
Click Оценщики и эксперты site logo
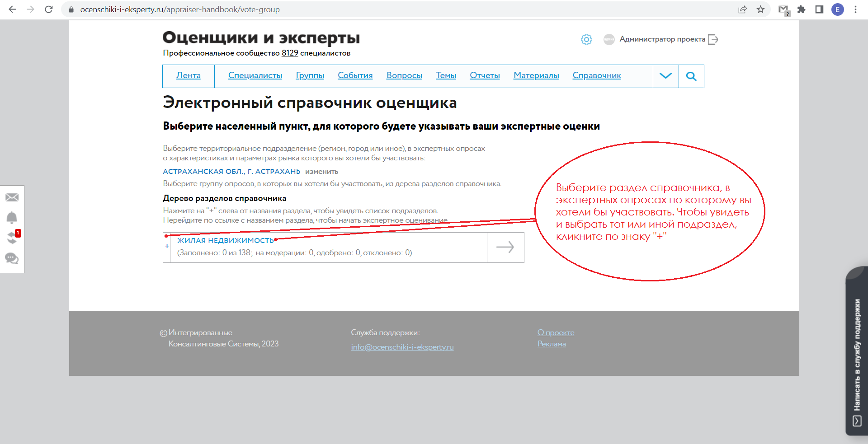[261, 38]
